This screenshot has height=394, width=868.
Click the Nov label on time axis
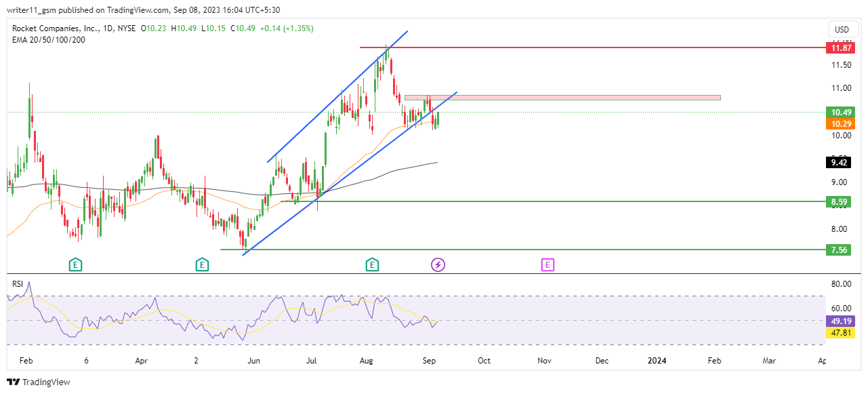pyautogui.click(x=543, y=361)
